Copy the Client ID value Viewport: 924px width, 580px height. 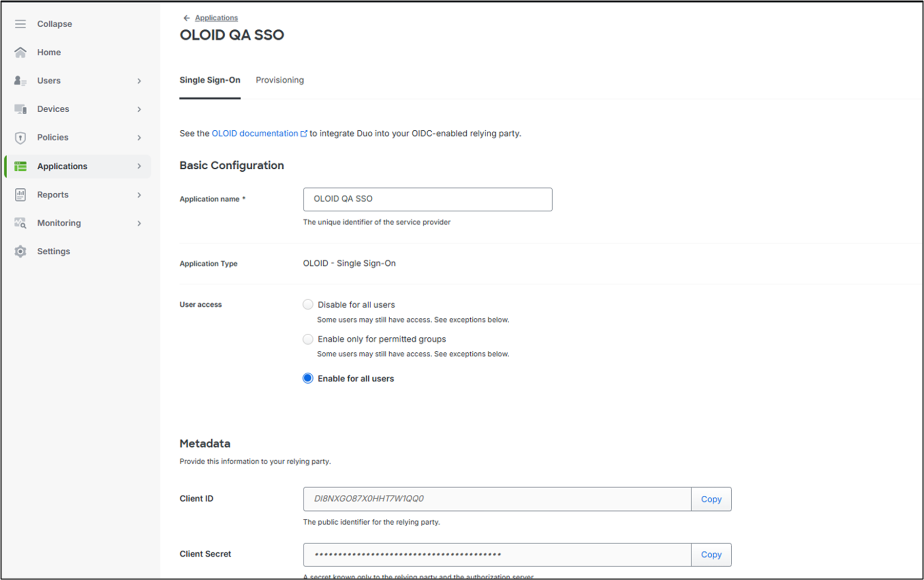(711, 499)
